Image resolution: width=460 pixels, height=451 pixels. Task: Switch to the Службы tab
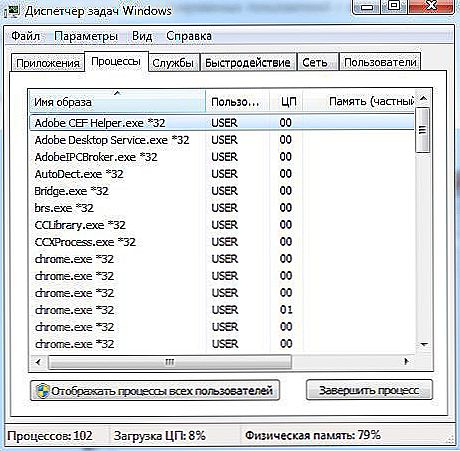[x=173, y=62]
